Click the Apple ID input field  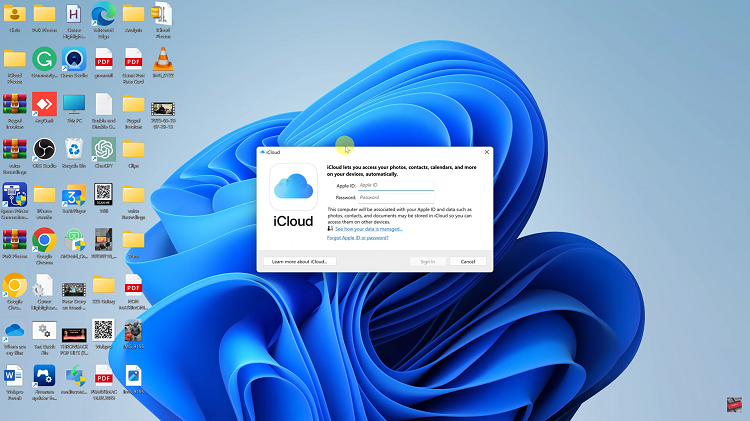pyautogui.click(x=396, y=185)
